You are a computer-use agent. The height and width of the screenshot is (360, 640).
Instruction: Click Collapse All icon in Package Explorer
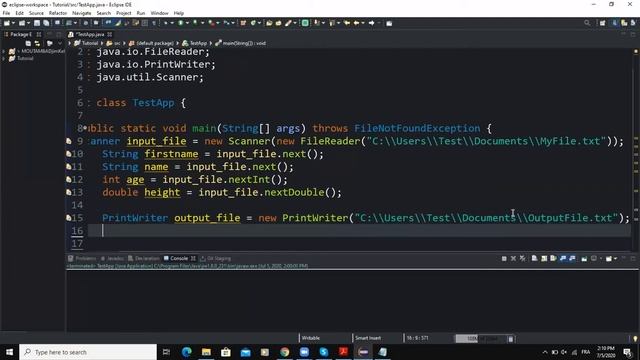tap(28, 43)
